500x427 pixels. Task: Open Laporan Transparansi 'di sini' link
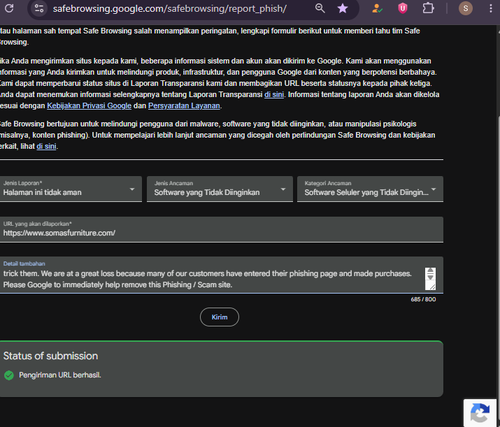[x=274, y=95]
